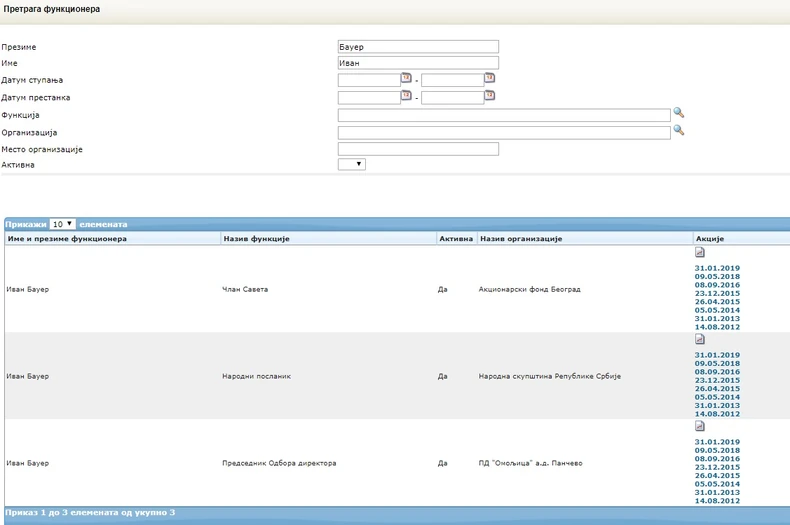Focus the Место организације text field
790x525 pixels.
(418, 149)
